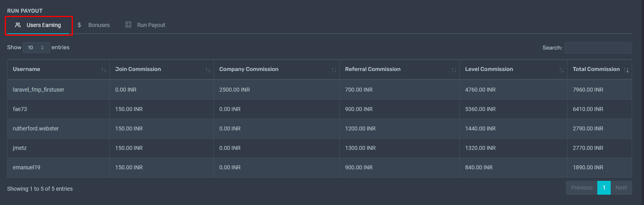Image resolution: width=644 pixels, height=205 pixels.
Task: Select the Users Earning tab
Action: pos(44,25)
